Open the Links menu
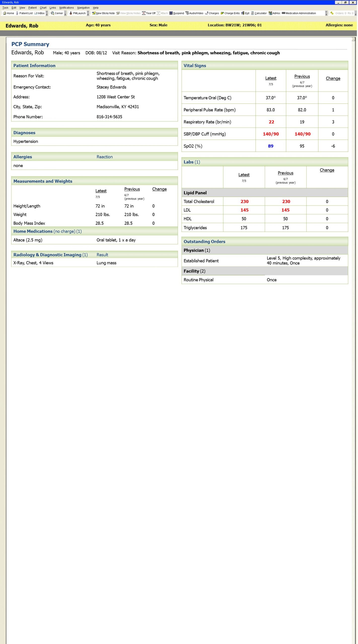The width and height of the screenshot is (358, 644). (53, 8)
